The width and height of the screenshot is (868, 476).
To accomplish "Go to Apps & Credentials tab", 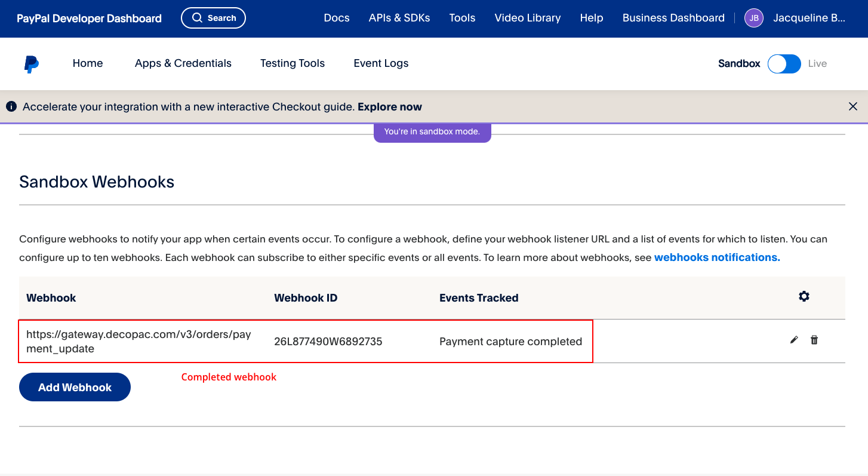I will (x=183, y=63).
